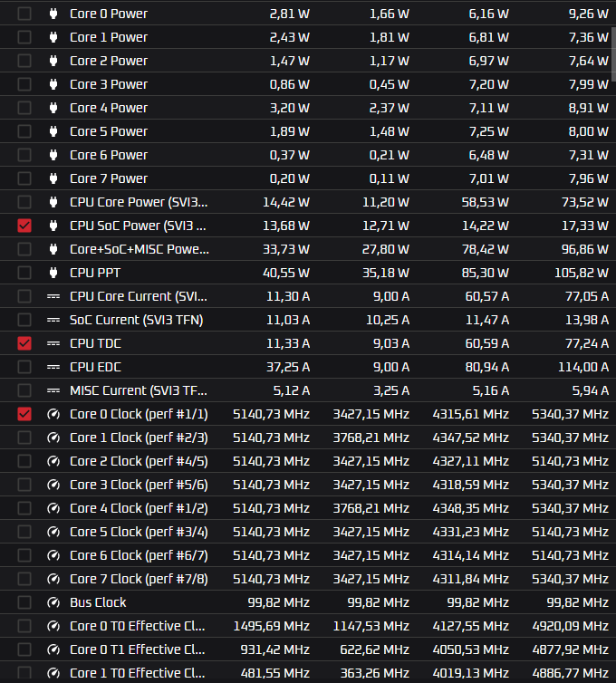The image size is (616, 683).
Task: Select the CPU Core Power (SVI3... label
Action: [139, 202]
